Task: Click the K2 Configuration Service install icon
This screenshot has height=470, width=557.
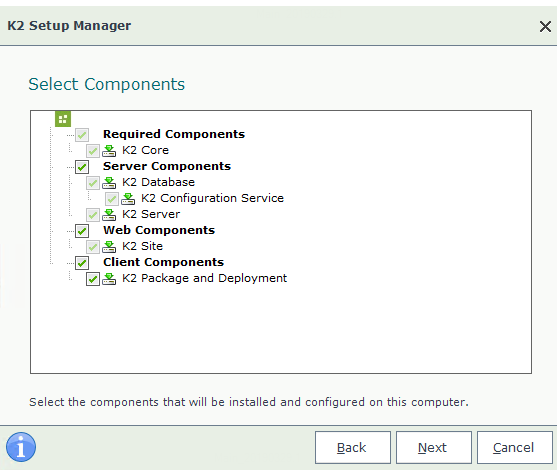Action: coord(128,199)
